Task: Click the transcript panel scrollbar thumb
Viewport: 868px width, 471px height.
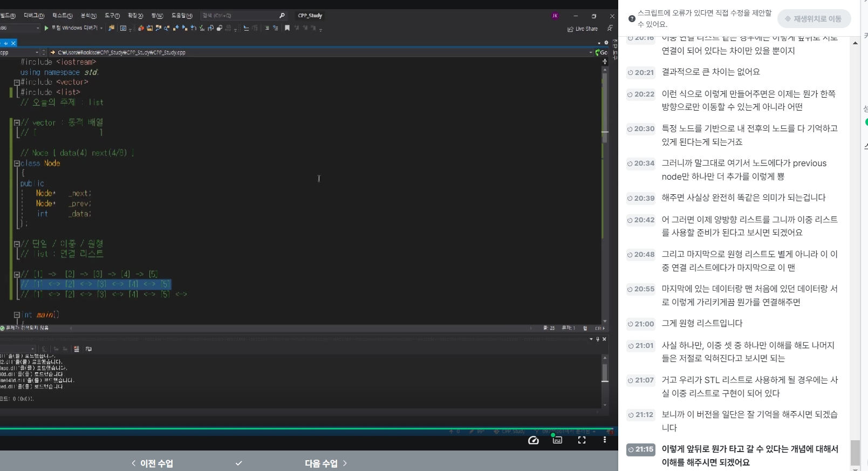Action: tap(855, 453)
